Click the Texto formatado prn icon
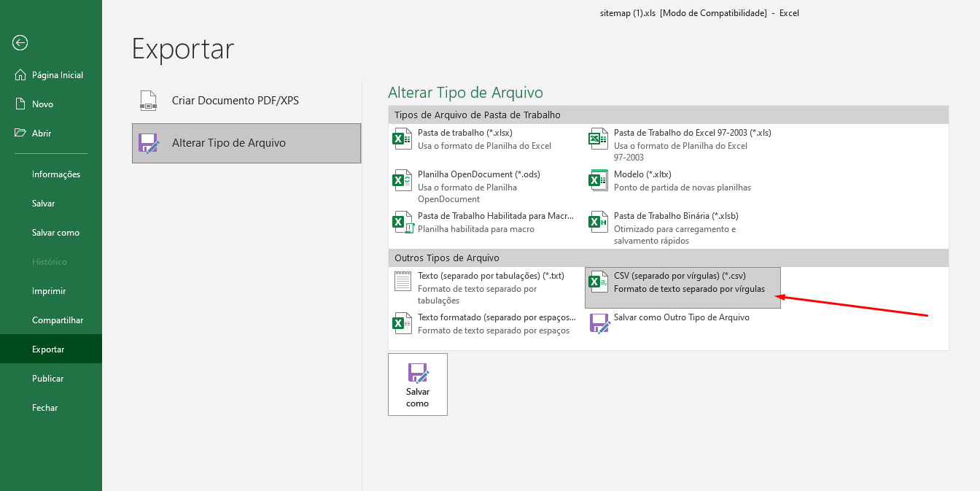Image resolution: width=980 pixels, height=491 pixels. [402, 323]
